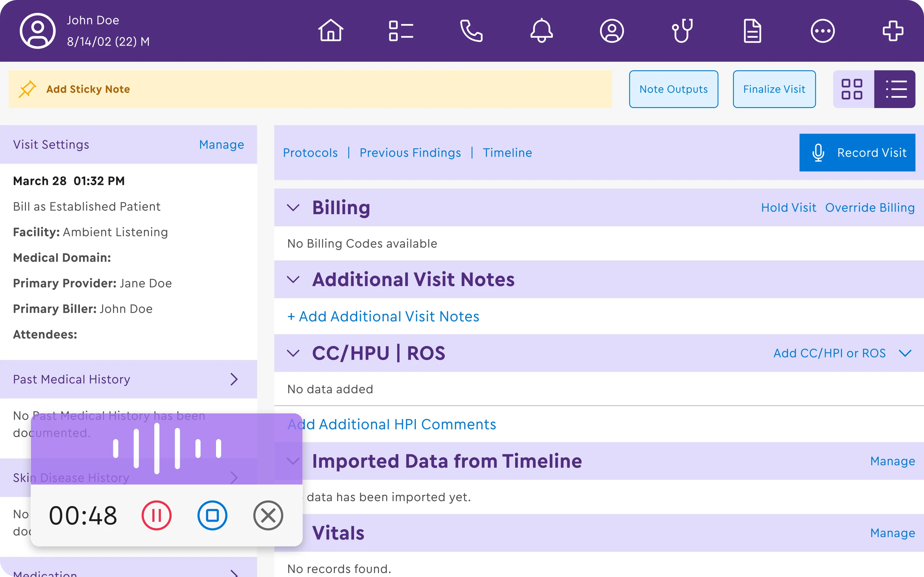This screenshot has width=924, height=577.
Task: Collapse the Additional Visit Notes section
Action: [x=293, y=279]
